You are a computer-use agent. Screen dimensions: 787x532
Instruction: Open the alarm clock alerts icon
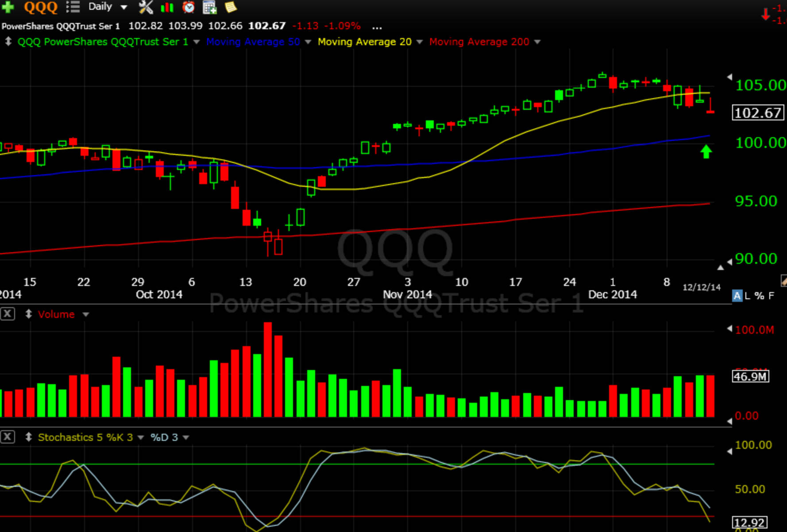pos(189,7)
